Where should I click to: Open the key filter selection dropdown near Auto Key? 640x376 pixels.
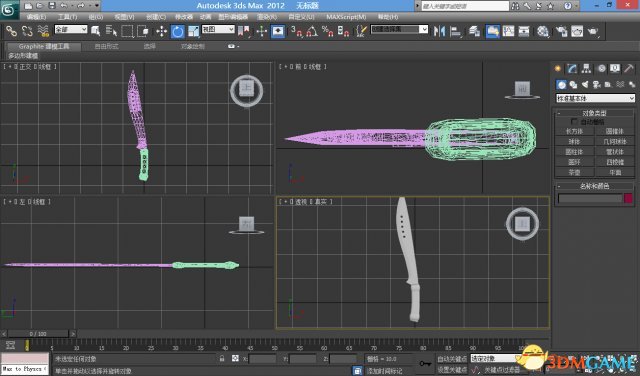click(x=493, y=358)
